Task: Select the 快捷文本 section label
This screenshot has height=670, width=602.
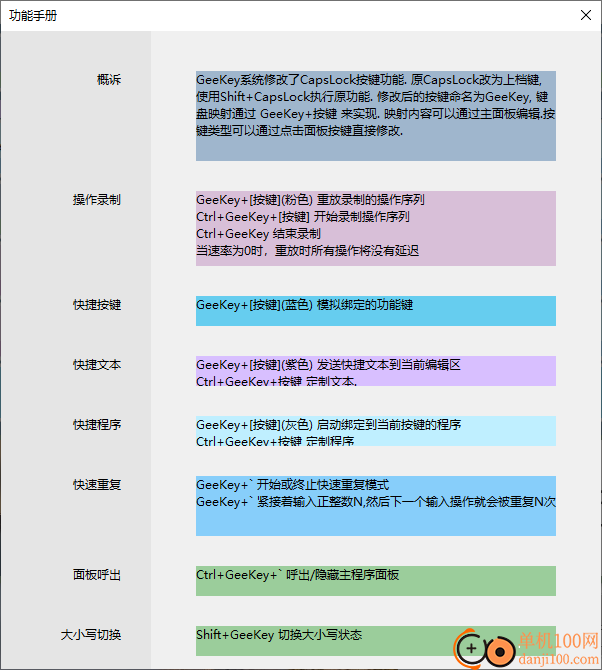Action: point(97,364)
